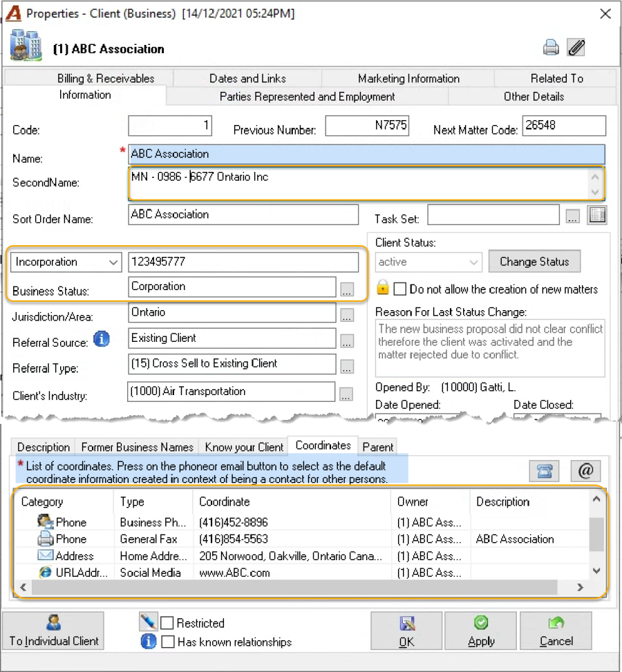The width and height of the screenshot is (622, 672).
Task: Expand the Client Status dropdown
Action: [x=473, y=262]
